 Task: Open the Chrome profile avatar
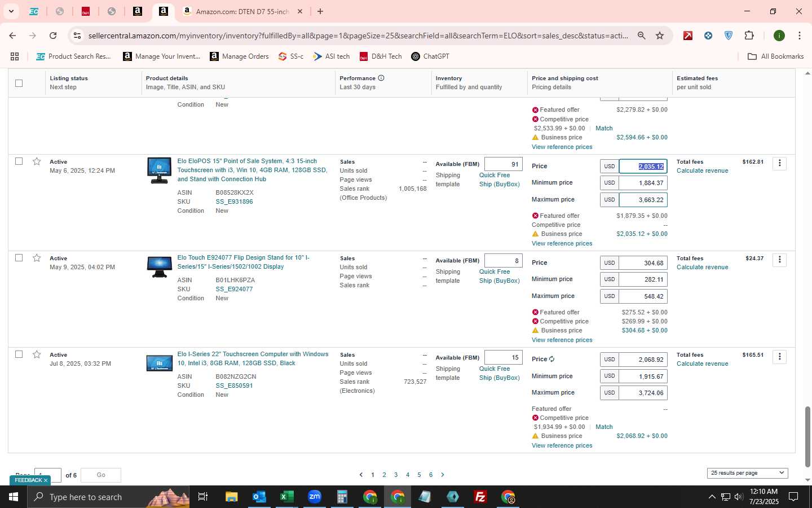point(779,36)
